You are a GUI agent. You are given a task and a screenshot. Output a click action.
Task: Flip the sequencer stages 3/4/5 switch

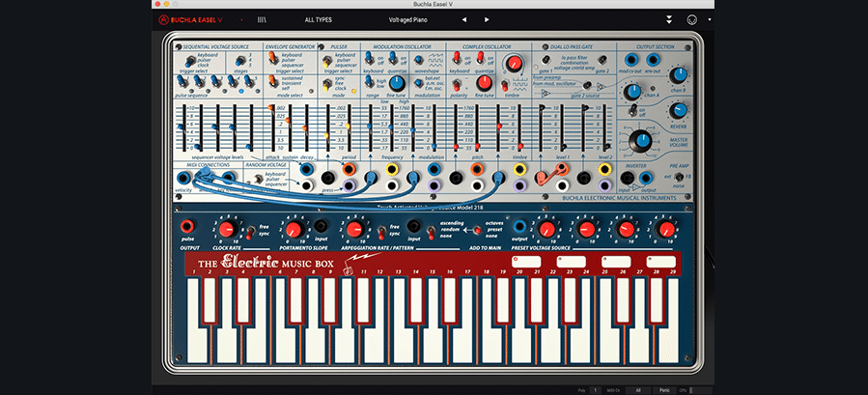[x=240, y=61]
